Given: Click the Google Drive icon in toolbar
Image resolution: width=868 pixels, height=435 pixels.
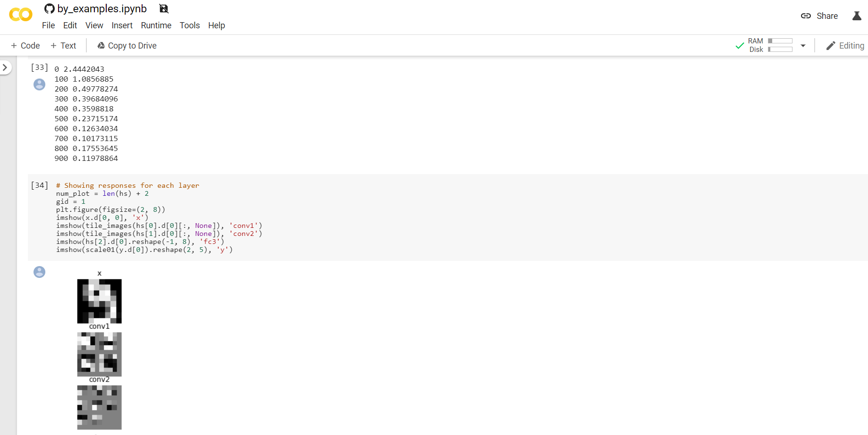Looking at the screenshot, I should [x=101, y=46].
